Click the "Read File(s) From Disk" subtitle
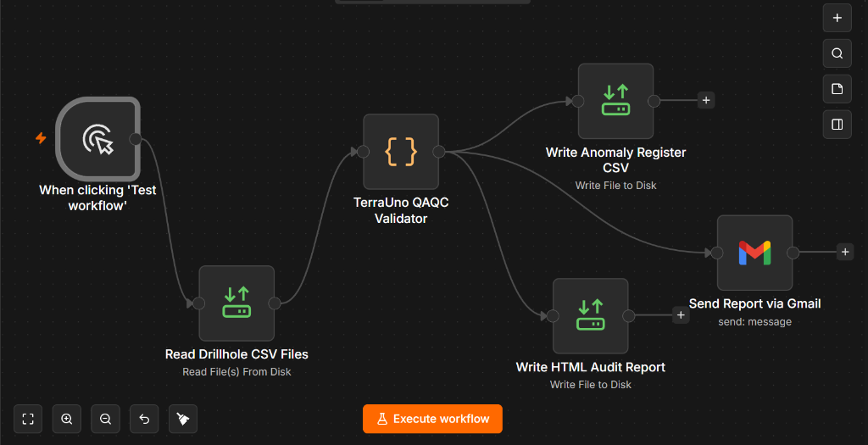Image resolution: width=868 pixels, height=445 pixels. click(236, 372)
